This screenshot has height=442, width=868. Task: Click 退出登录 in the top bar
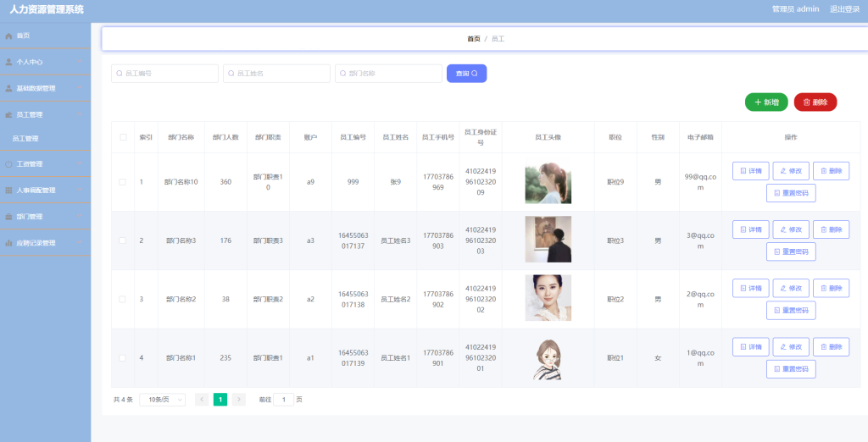(x=844, y=9)
